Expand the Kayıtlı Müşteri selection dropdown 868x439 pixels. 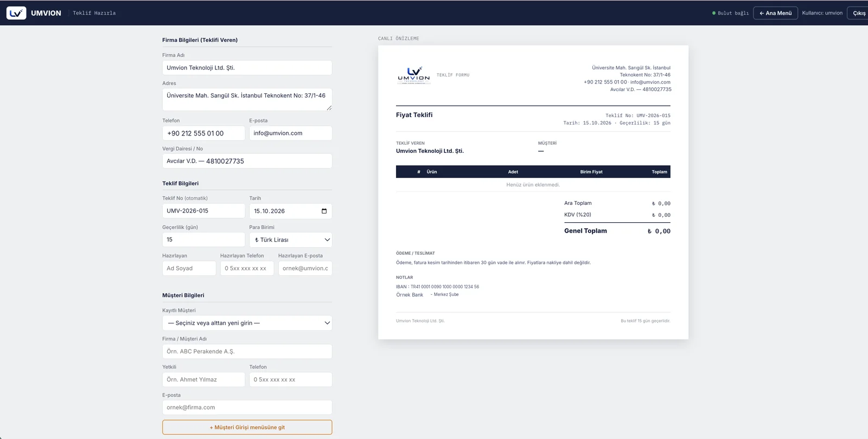click(x=247, y=323)
